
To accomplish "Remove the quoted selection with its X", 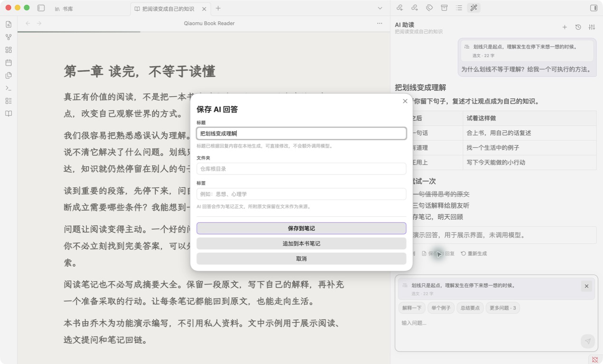I will tap(586, 286).
